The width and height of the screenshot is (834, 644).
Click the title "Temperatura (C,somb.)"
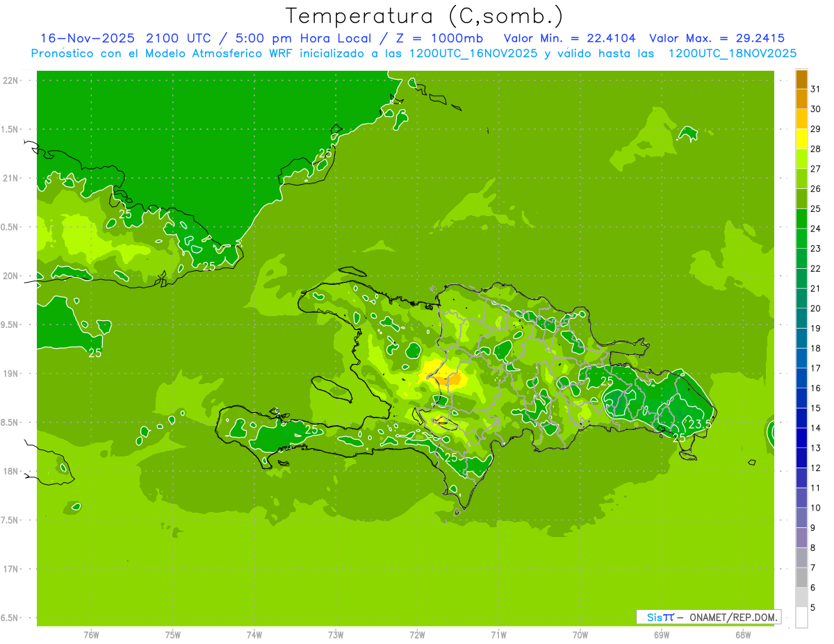click(425, 16)
